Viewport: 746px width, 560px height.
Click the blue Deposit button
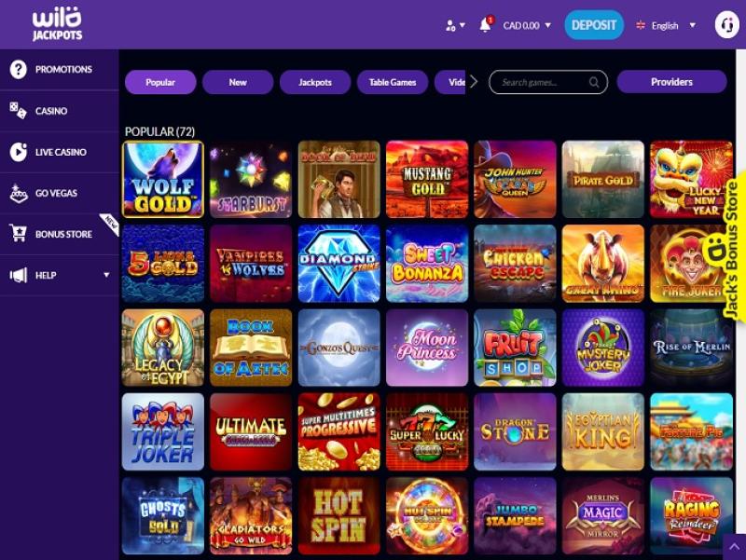[594, 25]
